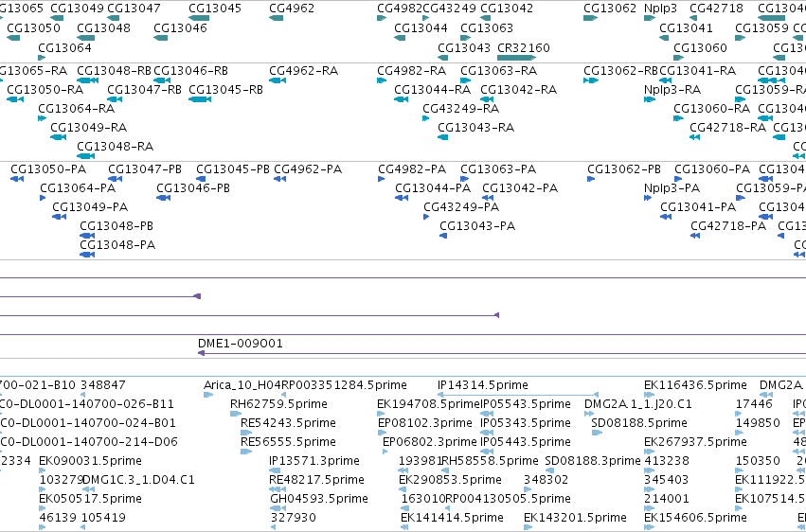Viewport: 806px width, 532px height.
Task: Open transcript CG13046-RB label
Action: tap(190, 70)
